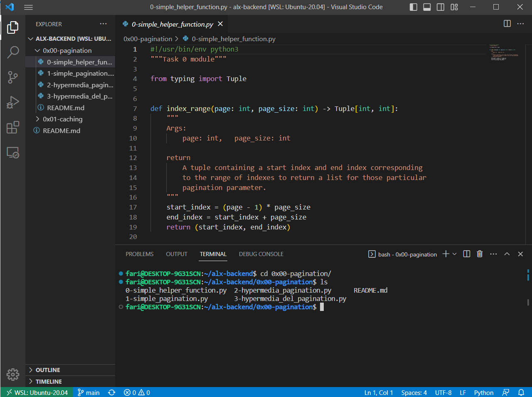Switch to the PROBLEMS tab
The width and height of the screenshot is (532, 397).
click(139, 254)
